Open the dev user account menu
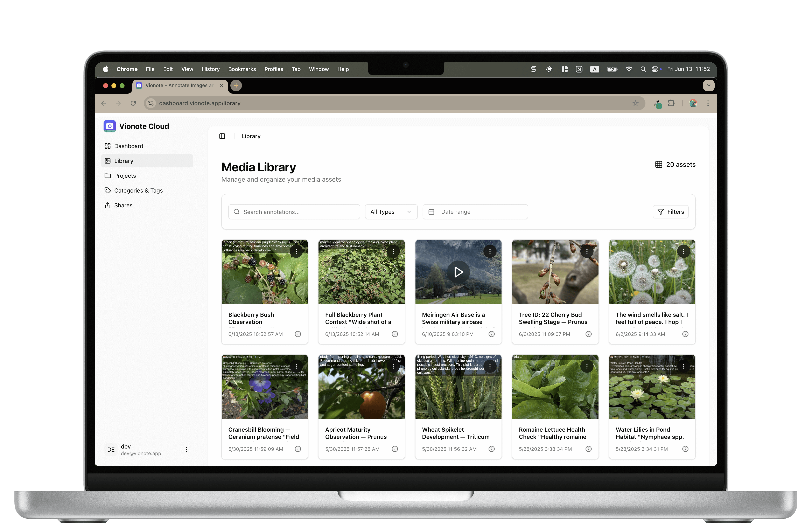The height and width of the screenshot is (528, 812). (x=186, y=450)
